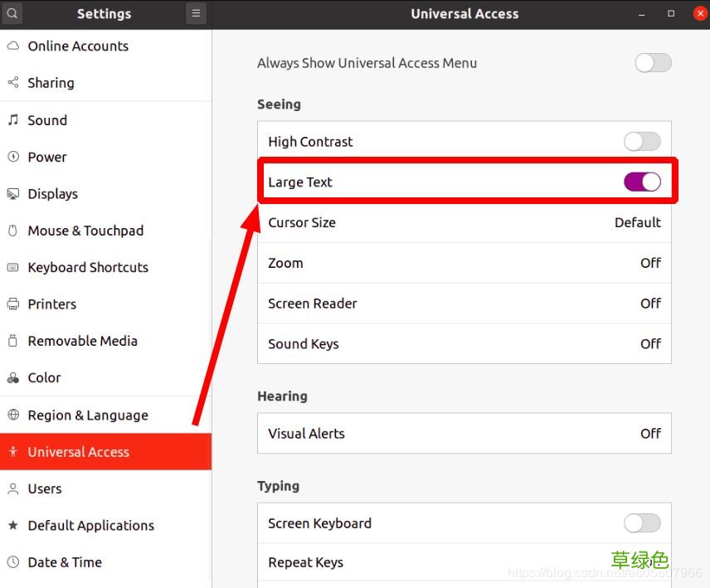This screenshot has width=710, height=588.
Task: Click the Power icon in sidebar
Action: 12,157
